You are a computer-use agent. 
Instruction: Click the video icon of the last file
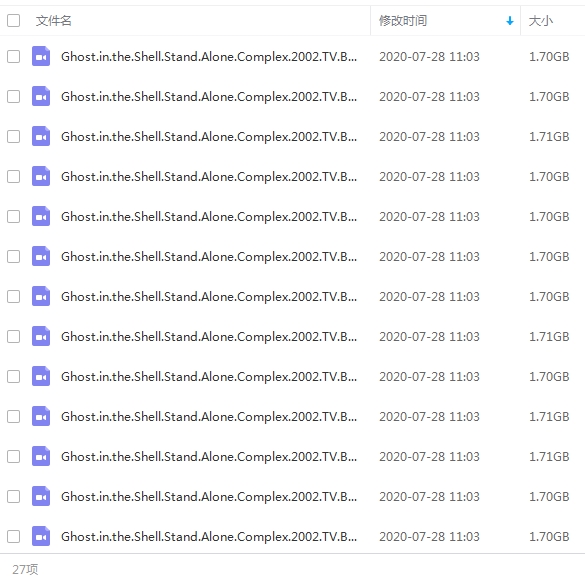click(x=41, y=536)
